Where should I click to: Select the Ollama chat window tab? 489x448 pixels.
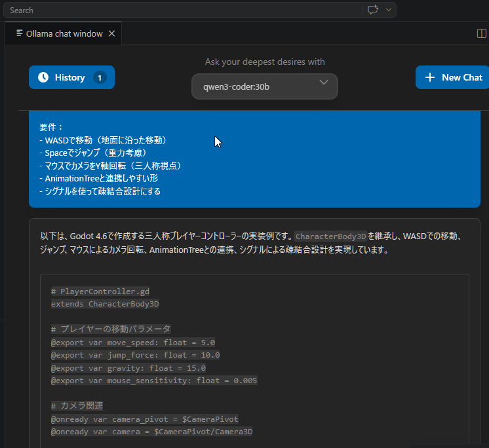[x=64, y=33]
